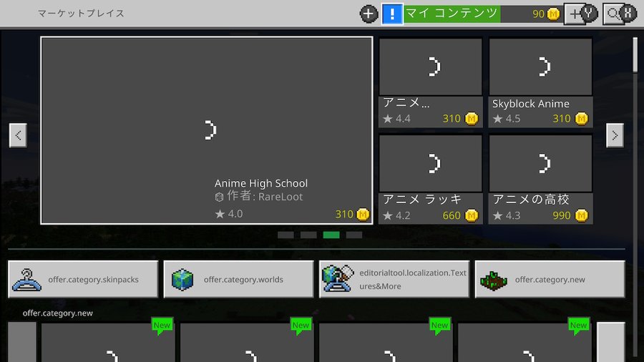The image size is (644, 362).
Task: Select the first carousel page indicator
Action: click(x=286, y=235)
